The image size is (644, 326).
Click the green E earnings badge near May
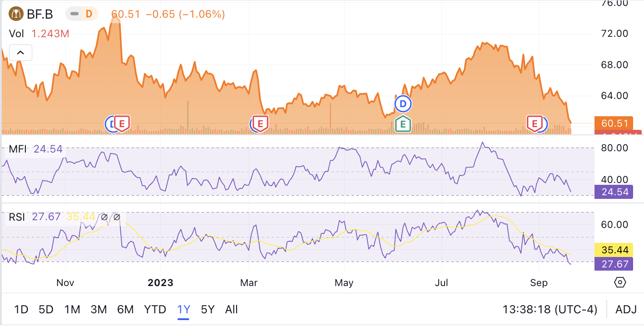pyautogui.click(x=403, y=123)
